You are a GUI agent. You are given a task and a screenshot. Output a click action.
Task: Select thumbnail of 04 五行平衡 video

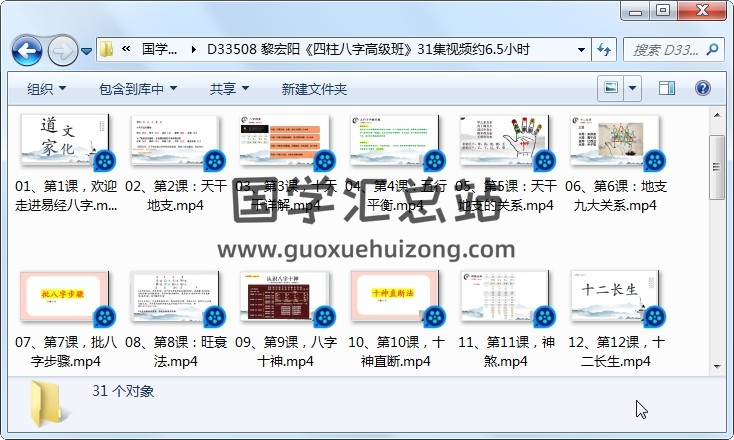click(395, 140)
